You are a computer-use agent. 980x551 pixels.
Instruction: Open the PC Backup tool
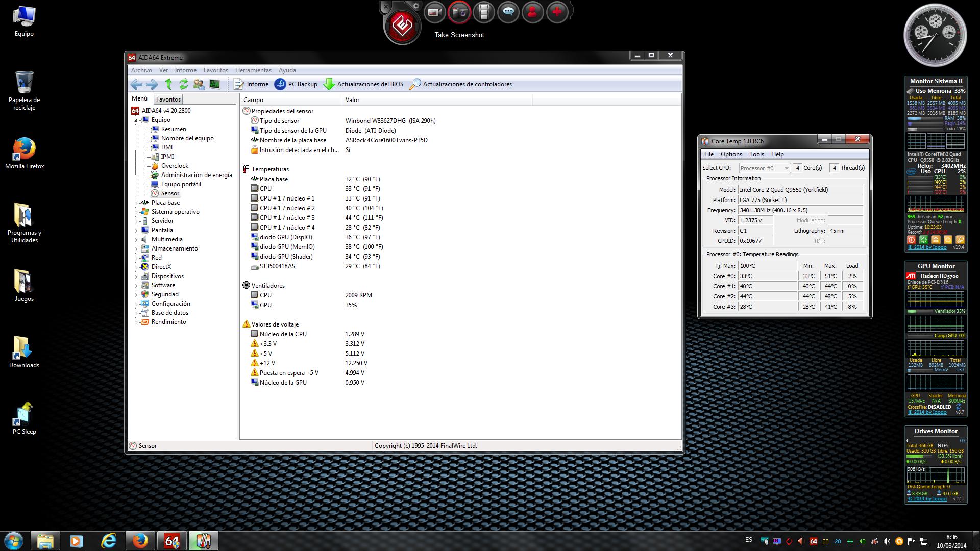[296, 84]
